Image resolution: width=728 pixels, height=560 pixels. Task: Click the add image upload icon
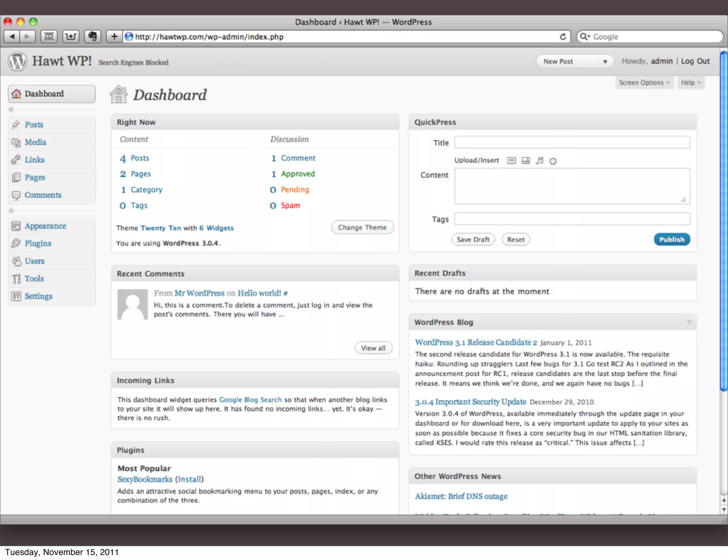511,161
